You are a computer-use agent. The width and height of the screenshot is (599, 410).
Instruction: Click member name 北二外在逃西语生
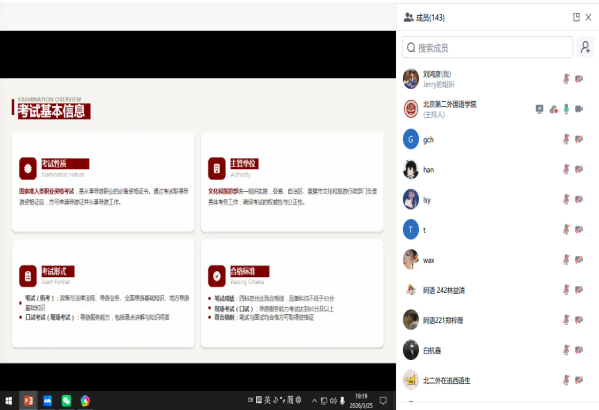point(447,381)
